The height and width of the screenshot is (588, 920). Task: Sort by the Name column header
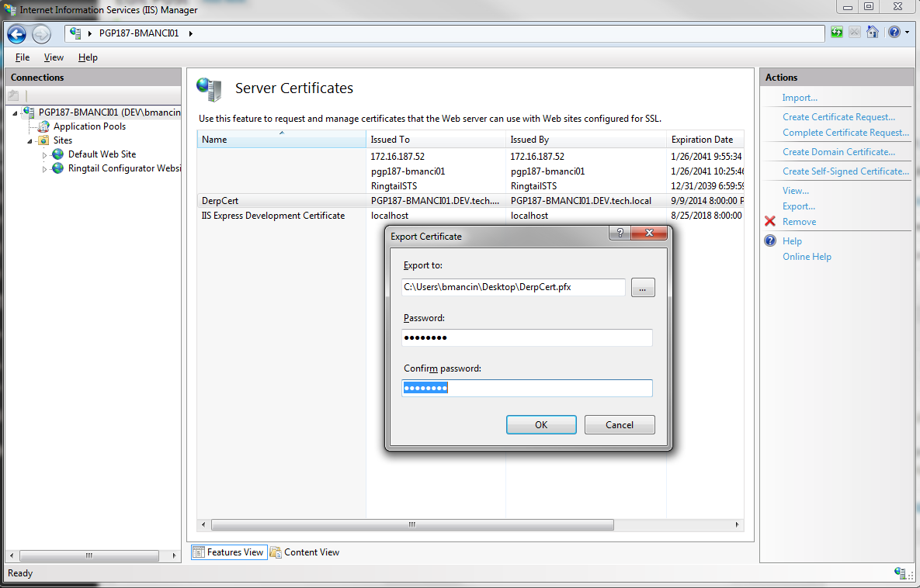282,140
